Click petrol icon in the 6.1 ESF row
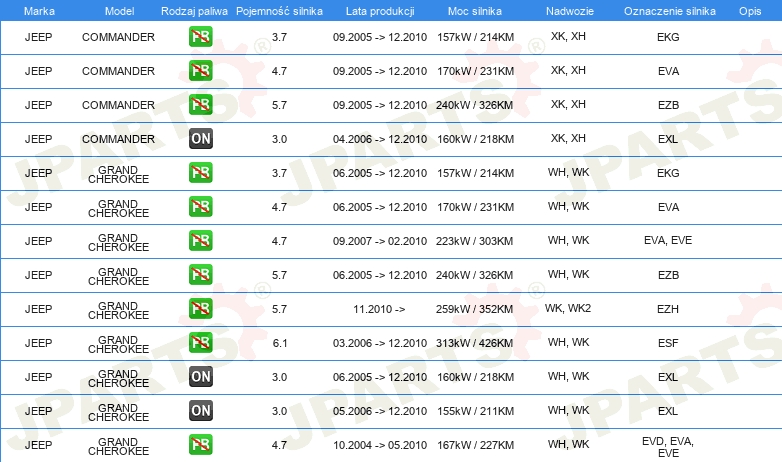 (x=200, y=343)
